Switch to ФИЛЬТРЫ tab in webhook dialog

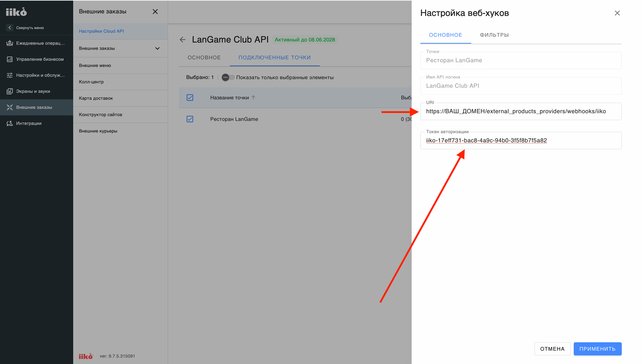pyautogui.click(x=494, y=35)
